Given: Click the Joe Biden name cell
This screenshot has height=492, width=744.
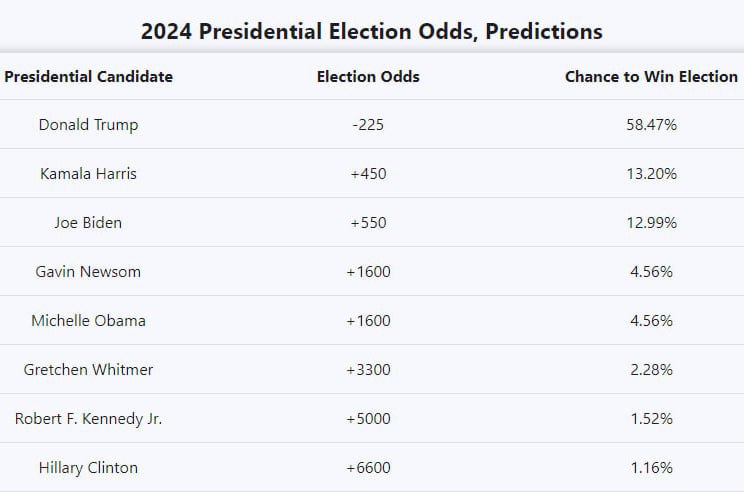Looking at the screenshot, I should (88, 223).
